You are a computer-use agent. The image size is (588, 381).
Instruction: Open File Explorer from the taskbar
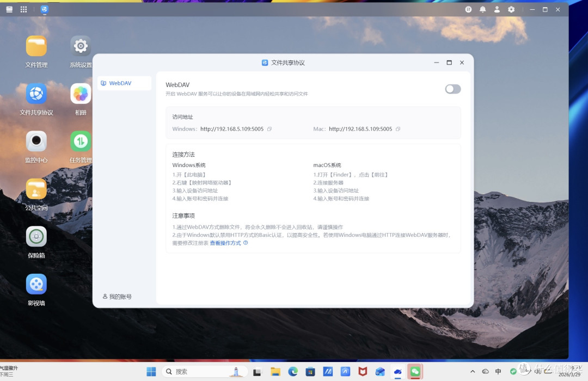[275, 372]
